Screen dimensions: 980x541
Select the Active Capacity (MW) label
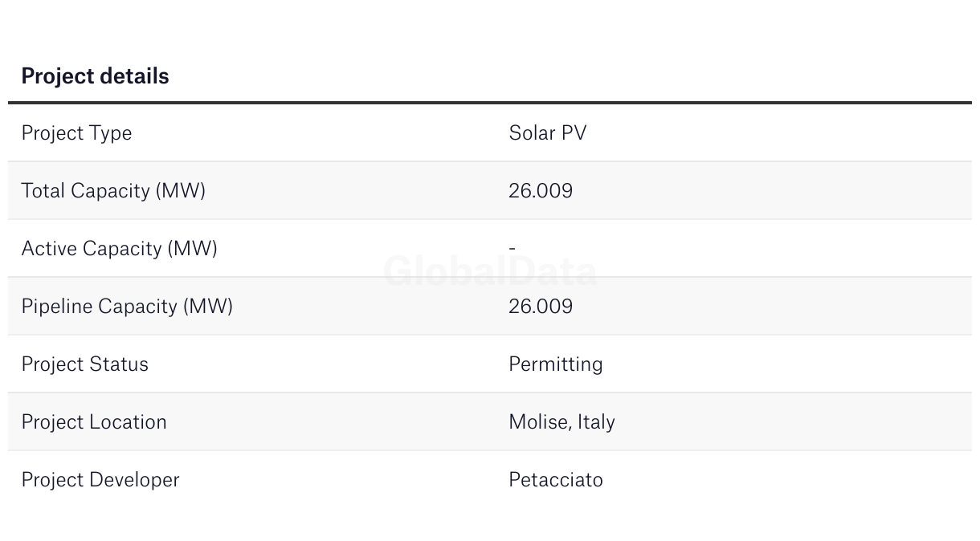coord(119,249)
